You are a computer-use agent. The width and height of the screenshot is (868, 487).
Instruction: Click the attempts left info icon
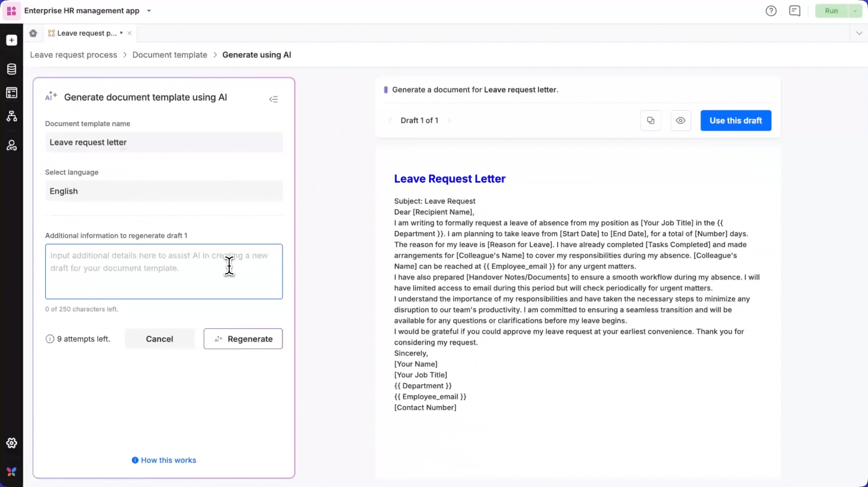coord(50,339)
